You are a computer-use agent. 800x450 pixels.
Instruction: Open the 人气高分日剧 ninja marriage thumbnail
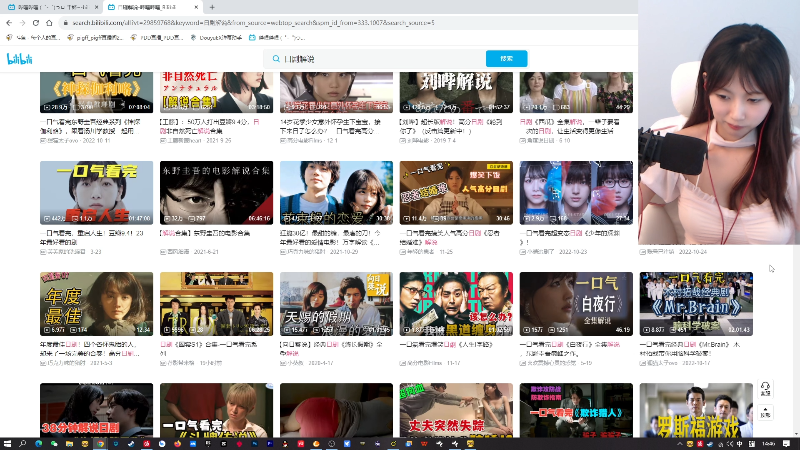pyautogui.click(x=456, y=193)
